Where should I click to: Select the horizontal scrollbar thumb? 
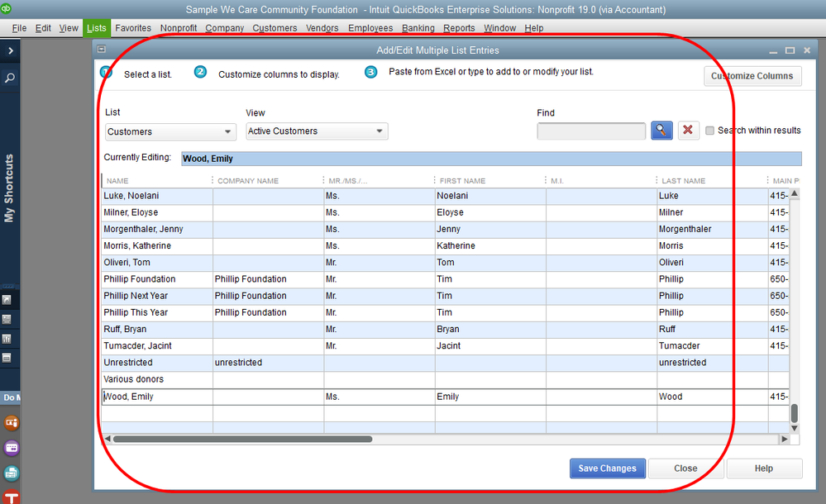point(243,439)
